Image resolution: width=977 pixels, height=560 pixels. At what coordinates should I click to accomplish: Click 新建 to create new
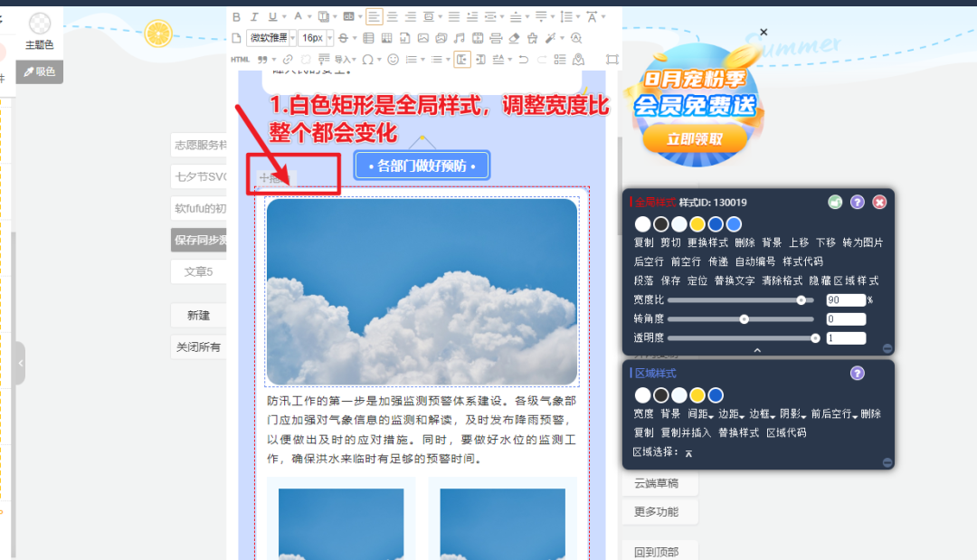click(198, 315)
